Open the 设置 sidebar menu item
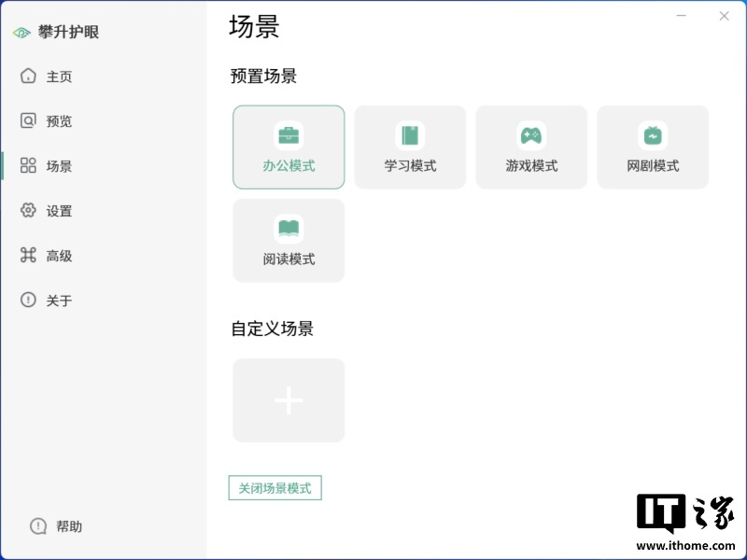Viewport: 747px width, 560px height. pos(59,211)
